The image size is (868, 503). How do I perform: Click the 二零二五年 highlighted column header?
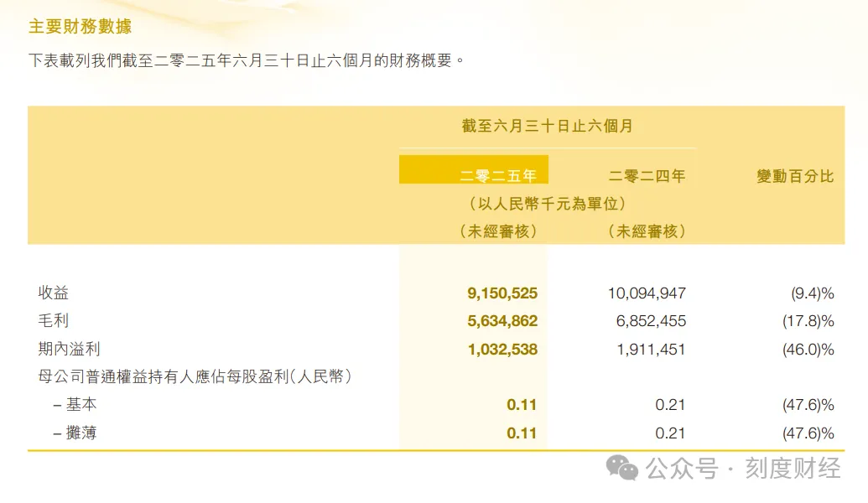(x=498, y=176)
